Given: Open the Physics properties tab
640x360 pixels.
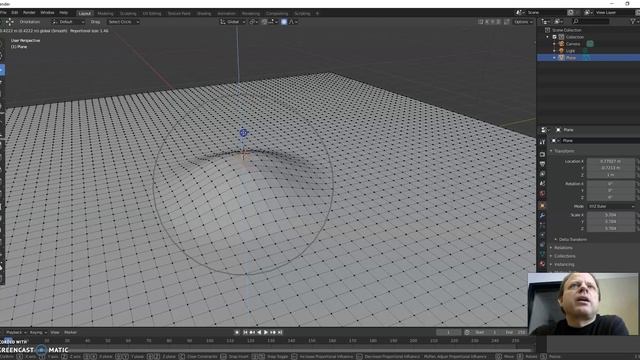Looking at the screenshot, I should [542, 235].
